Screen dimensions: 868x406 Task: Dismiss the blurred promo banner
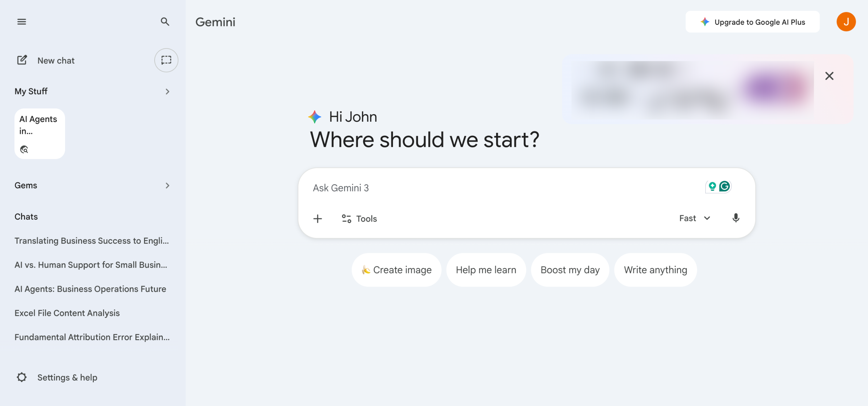[829, 76]
